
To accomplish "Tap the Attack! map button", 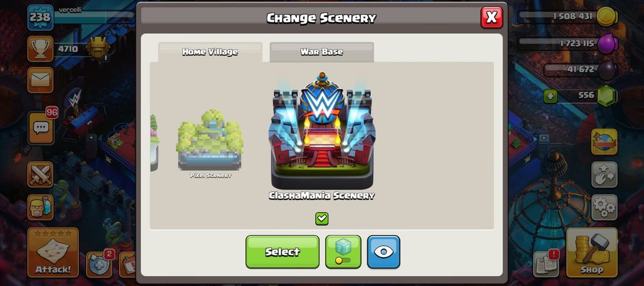I will pyautogui.click(x=53, y=252).
